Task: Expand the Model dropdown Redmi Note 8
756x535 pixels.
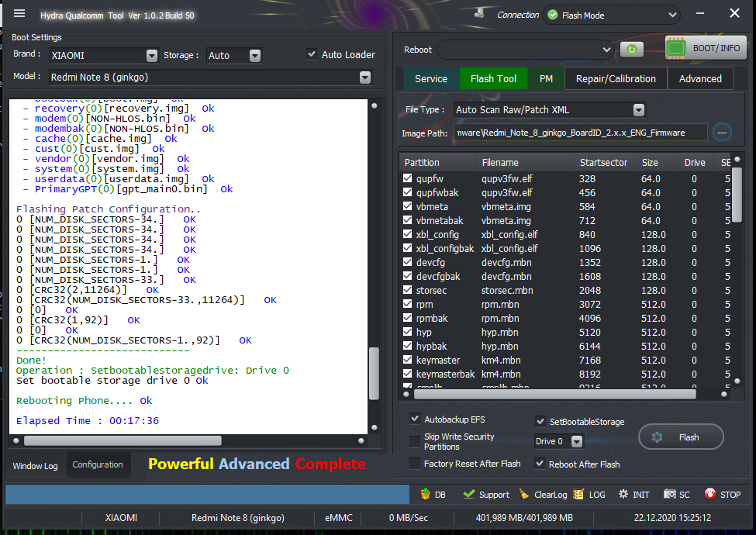Action: pos(365,78)
